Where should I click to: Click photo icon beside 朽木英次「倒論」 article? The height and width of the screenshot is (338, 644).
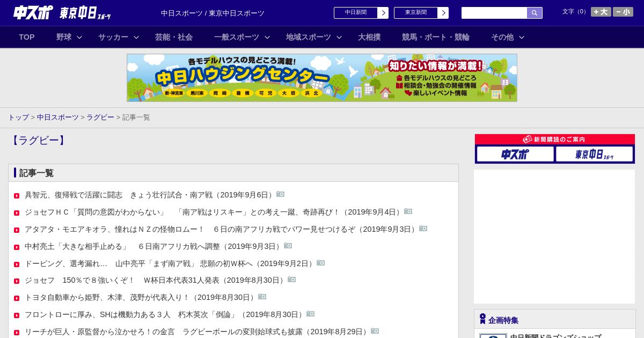coord(311,314)
